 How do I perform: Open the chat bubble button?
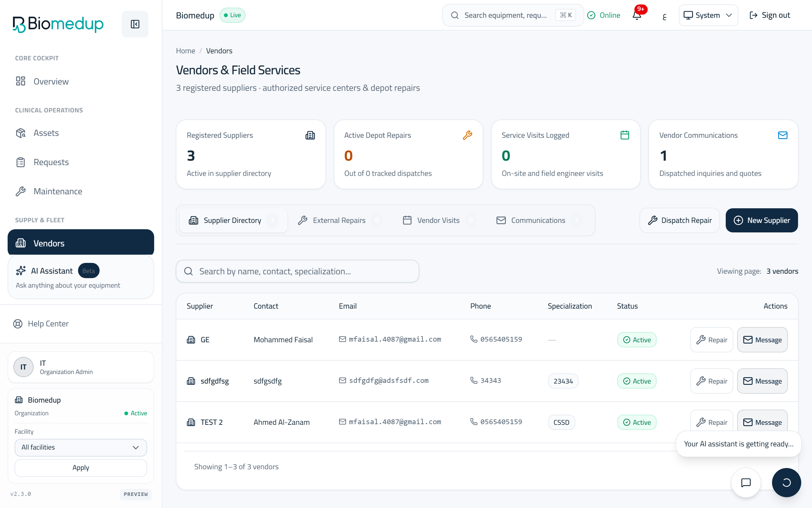pos(746,483)
